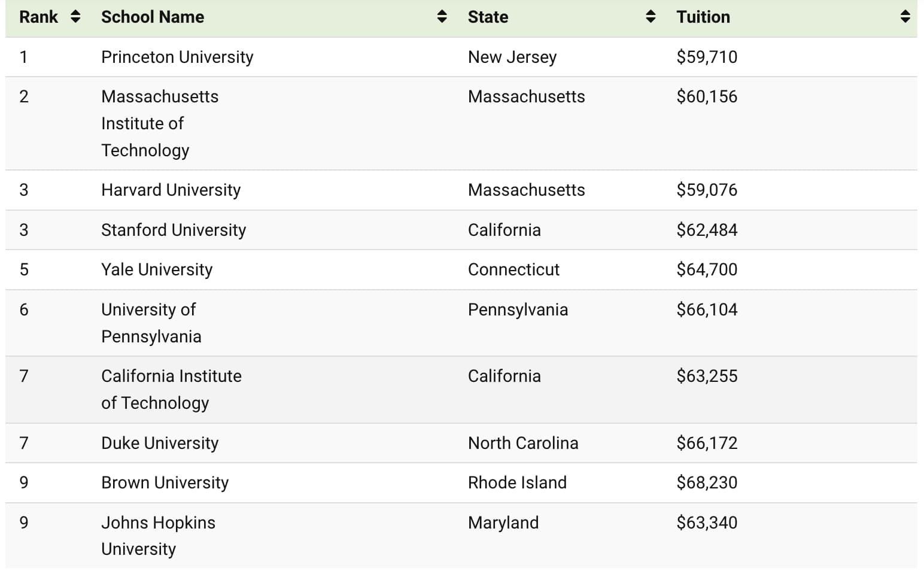924x577 pixels.
Task: Select Harvard University name cell
Action: pos(171,190)
